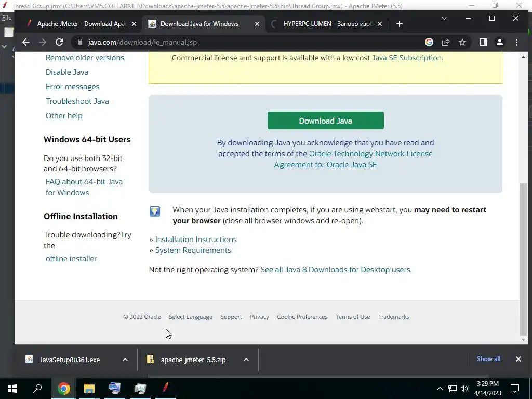Click the green Download Java button

(325, 121)
